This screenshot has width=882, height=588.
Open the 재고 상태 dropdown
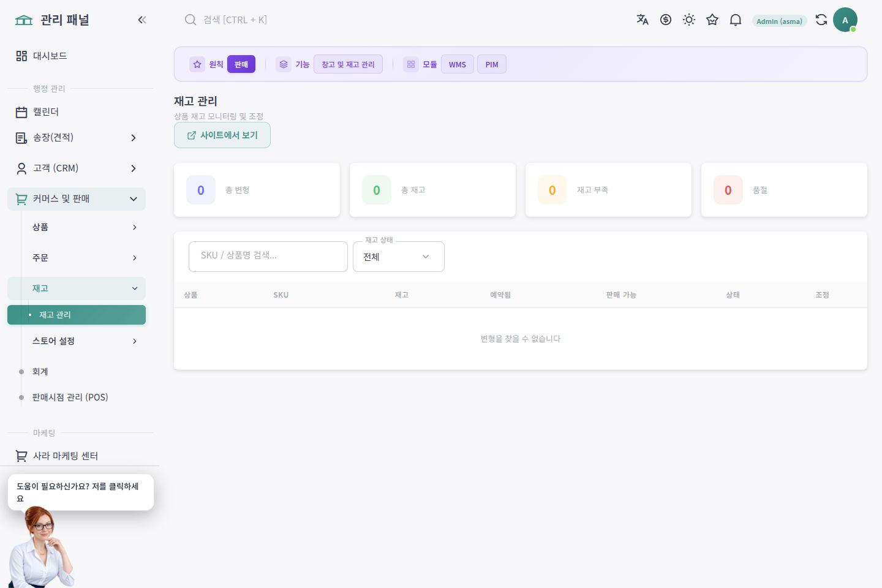coord(399,257)
